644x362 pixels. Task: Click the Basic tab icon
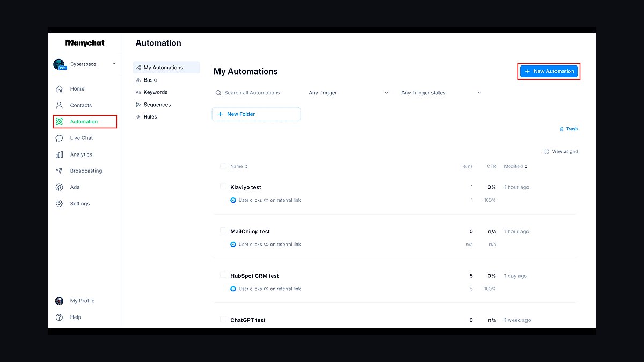(138, 80)
